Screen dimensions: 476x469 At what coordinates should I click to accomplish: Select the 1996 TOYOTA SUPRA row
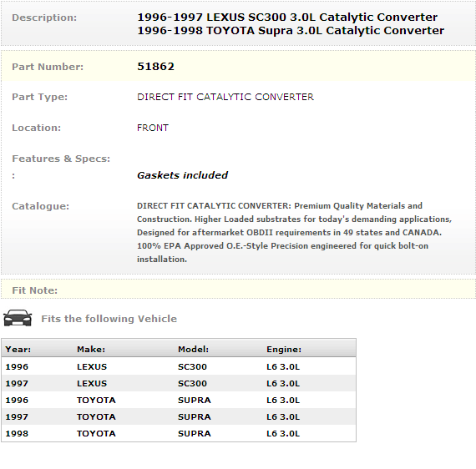[x=179, y=400]
